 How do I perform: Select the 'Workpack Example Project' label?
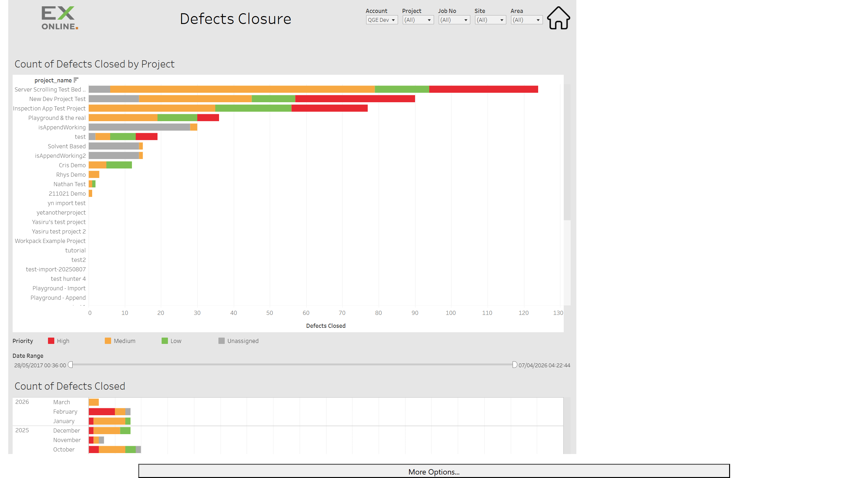point(50,241)
